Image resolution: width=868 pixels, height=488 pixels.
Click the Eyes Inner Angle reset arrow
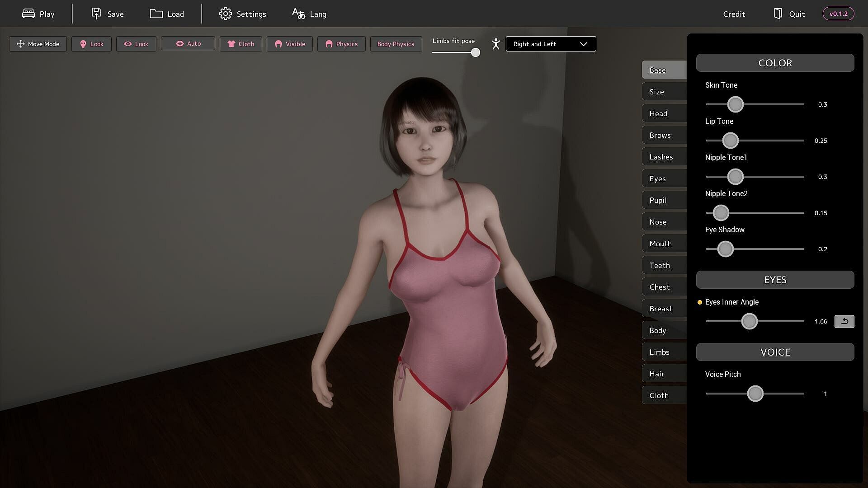pos(844,321)
